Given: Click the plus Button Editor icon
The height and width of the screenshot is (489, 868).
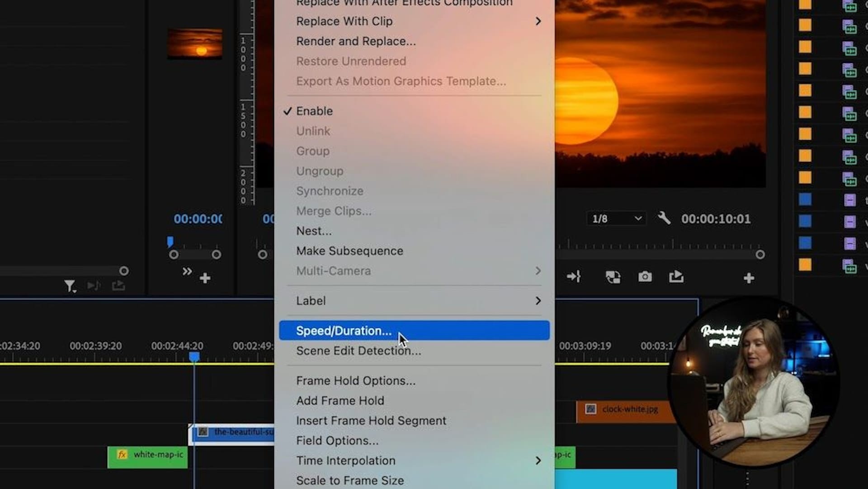Looking at the screenshot, I should point(749,277).
